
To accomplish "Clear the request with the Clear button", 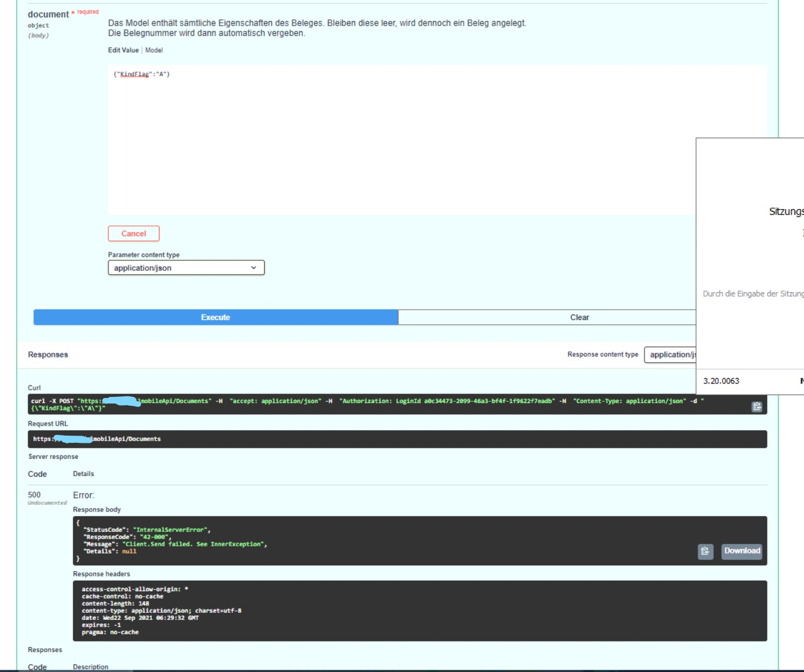I will click(x=578, y=317).
